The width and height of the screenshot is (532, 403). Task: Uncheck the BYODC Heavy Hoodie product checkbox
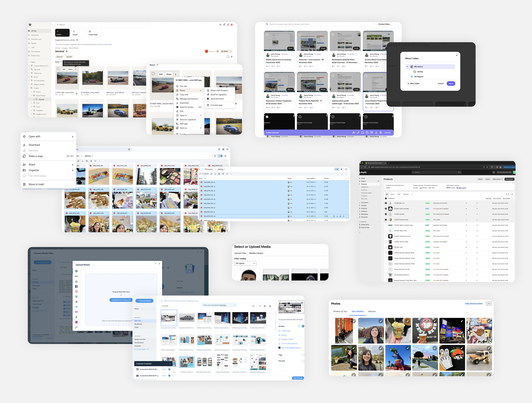[x=386, y=209]
